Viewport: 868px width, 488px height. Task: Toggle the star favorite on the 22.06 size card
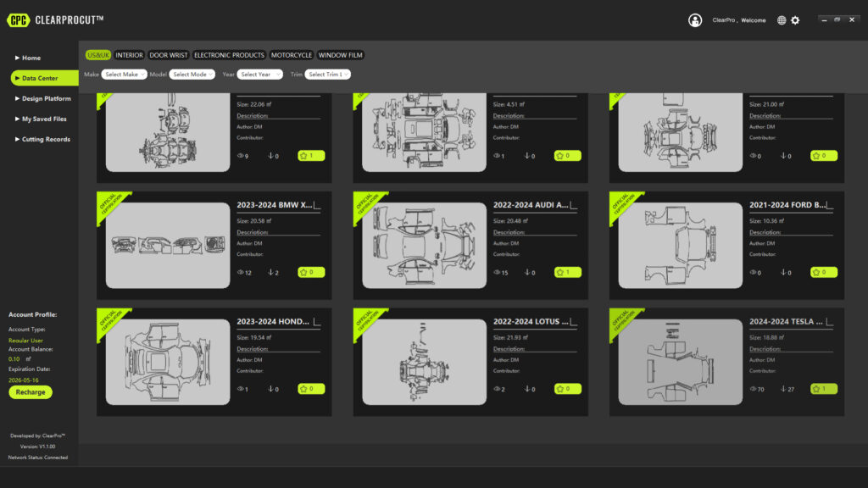pyautogui.click(x=311, y=156)
